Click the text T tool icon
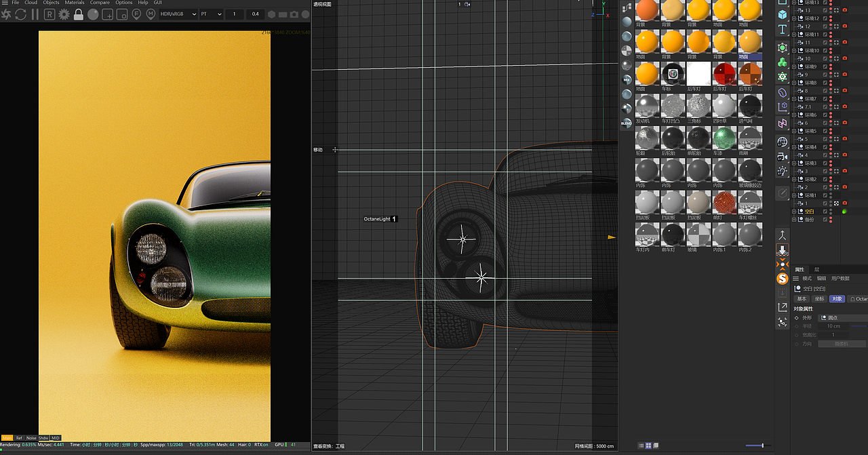The image size is (868, 455). pyautogui.click(x=783, y=30)
